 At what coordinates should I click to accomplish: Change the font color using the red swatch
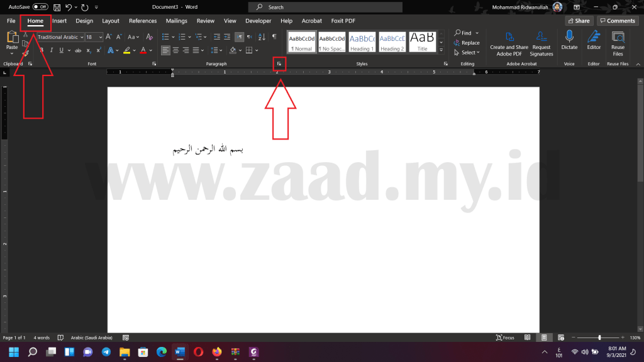point(143,50)
